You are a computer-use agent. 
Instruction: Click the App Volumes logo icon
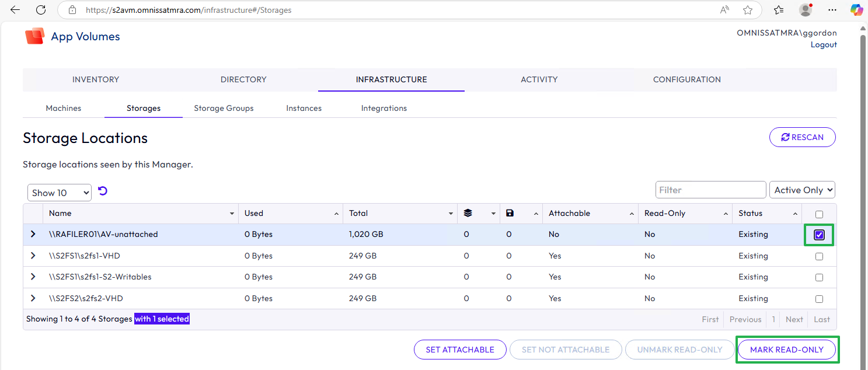[x=35, y=36]
